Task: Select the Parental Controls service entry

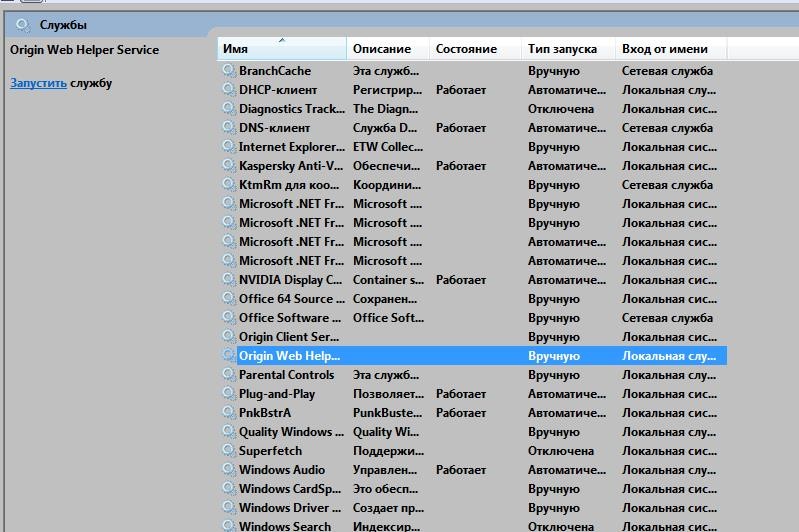Action: [x=286, y=375]
